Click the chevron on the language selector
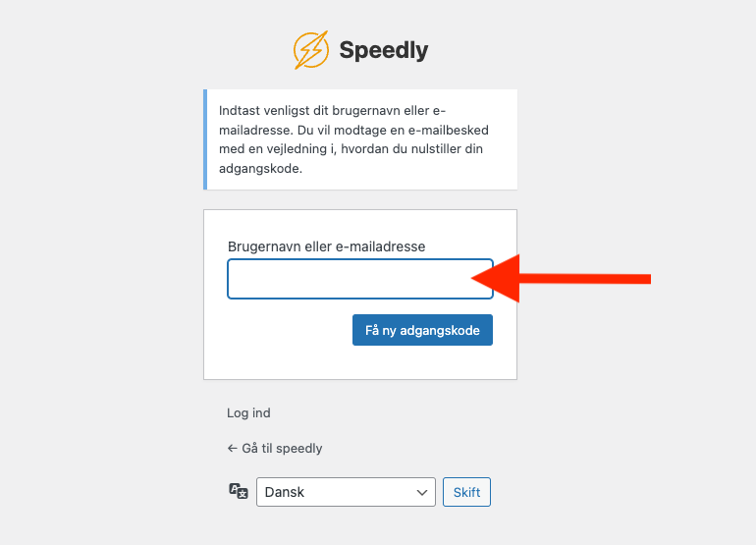Image resolution: width=756 pixels, height=545 pixels. (423, 492)
